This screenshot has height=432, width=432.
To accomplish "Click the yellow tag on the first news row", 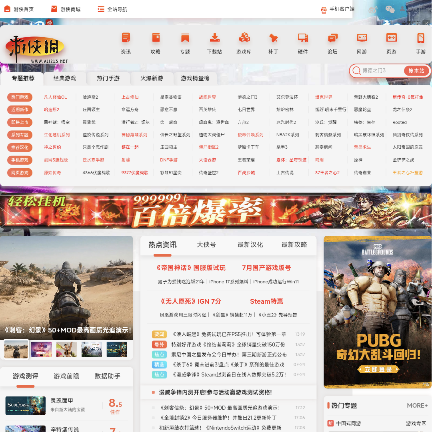I will [x=159, y=334].
